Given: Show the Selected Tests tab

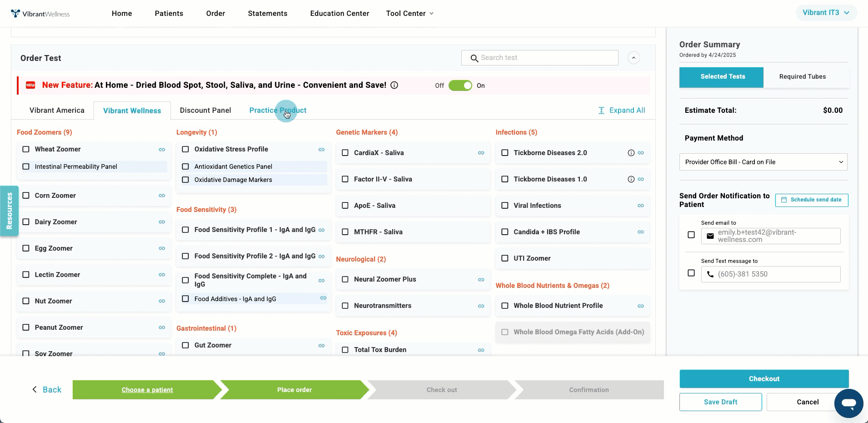Looking at the screenshot, I should pyautogui.click(x=723, y=77).
